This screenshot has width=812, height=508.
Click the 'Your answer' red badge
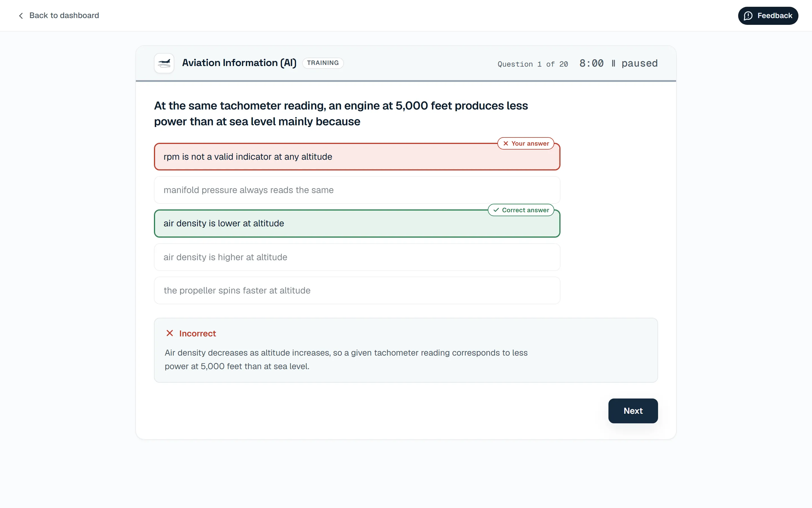526,143
